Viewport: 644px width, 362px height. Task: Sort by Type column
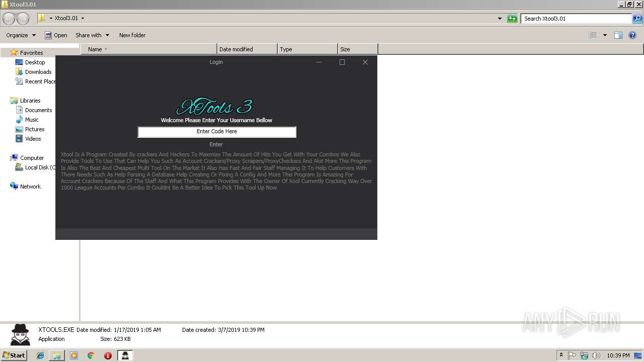point(307,49)
